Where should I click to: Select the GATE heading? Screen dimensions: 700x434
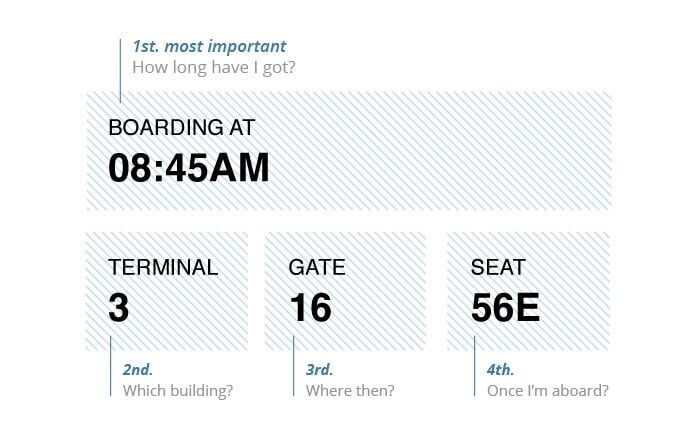(x=317, y=267)
